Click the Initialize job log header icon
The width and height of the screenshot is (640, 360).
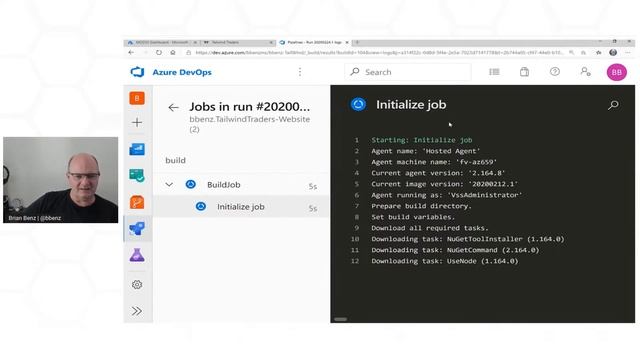point(358,104)
